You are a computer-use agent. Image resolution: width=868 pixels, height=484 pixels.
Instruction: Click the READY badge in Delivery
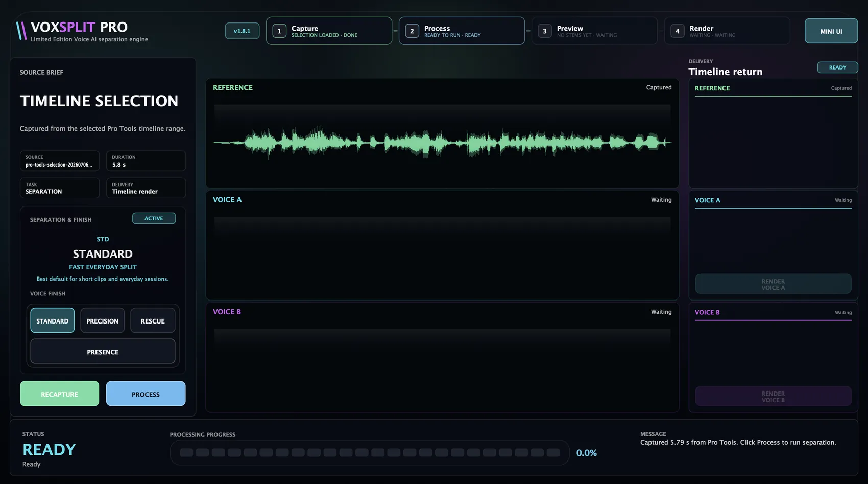point(837,67)
